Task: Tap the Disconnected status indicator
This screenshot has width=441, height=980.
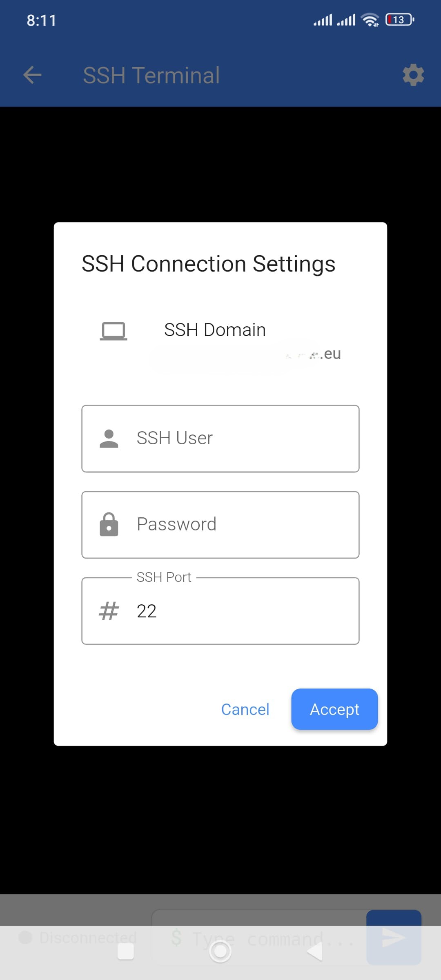Action: [x=78, y=938]
